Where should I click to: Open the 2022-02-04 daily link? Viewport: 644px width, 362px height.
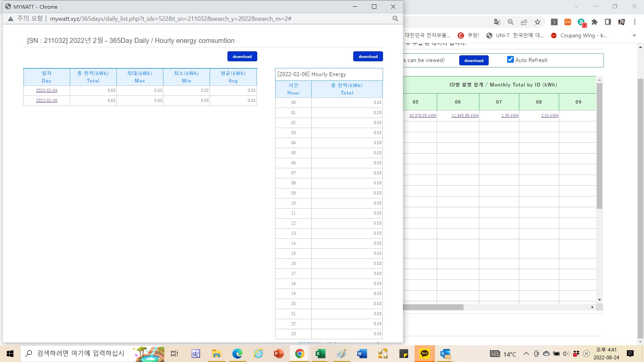(47, 90)
